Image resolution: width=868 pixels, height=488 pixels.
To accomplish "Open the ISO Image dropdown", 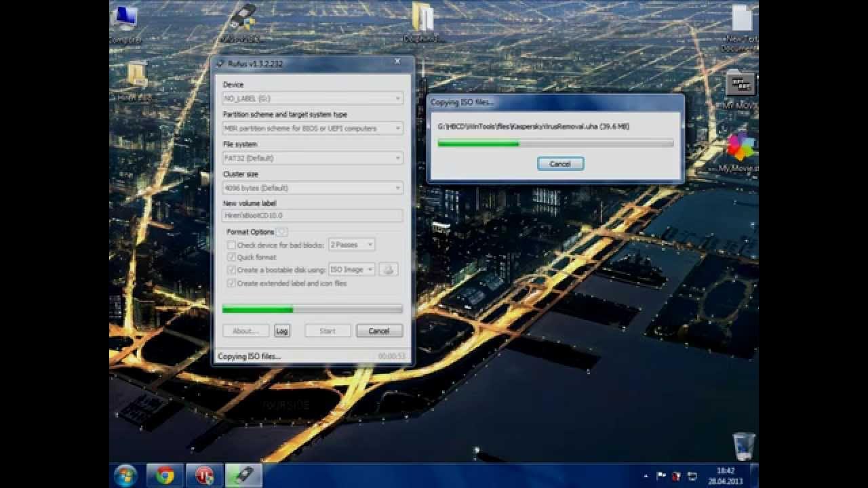I will coord(351,270).
